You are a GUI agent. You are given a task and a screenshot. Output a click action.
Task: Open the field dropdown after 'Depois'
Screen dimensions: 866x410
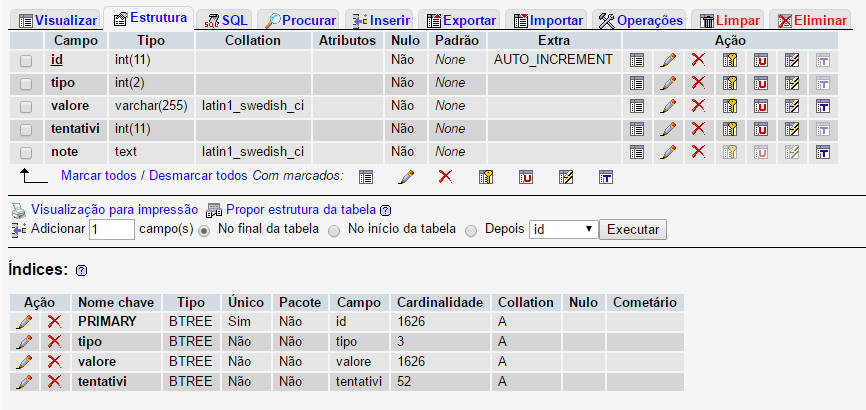coord(563,229)
